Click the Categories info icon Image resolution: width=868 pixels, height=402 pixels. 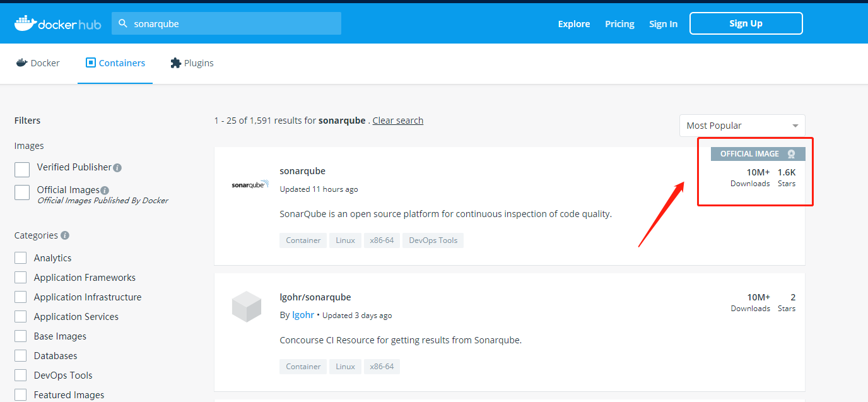point(65,235)
